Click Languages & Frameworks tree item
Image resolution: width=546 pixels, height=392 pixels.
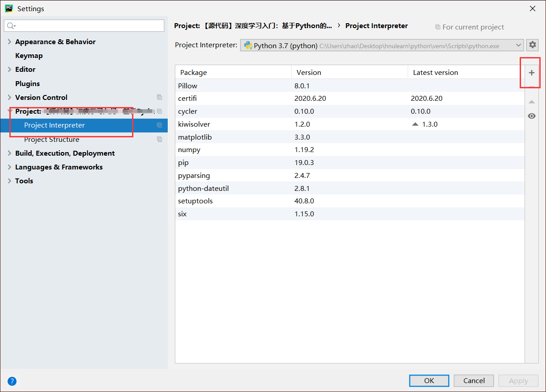59,167
